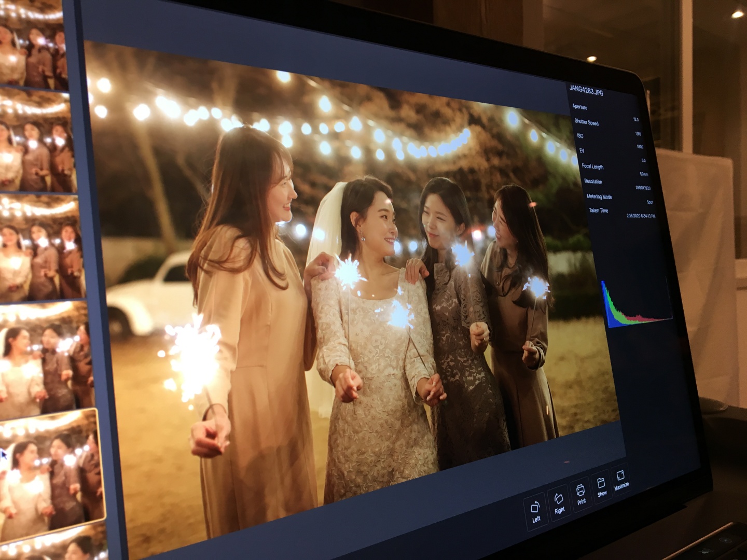Click the resolution value 2880X1920
The image size is (747, 560).
[x=643, y=188]
